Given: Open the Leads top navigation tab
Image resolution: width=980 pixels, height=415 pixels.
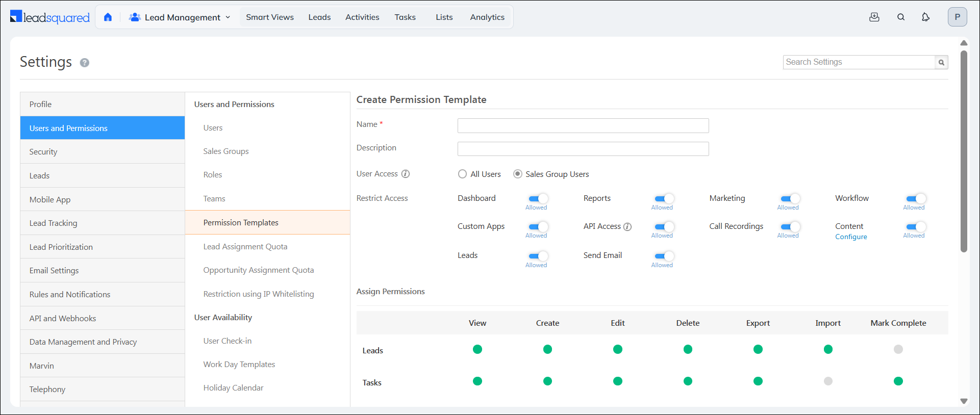Looking at the screenshot, I should tap(319, 17).
